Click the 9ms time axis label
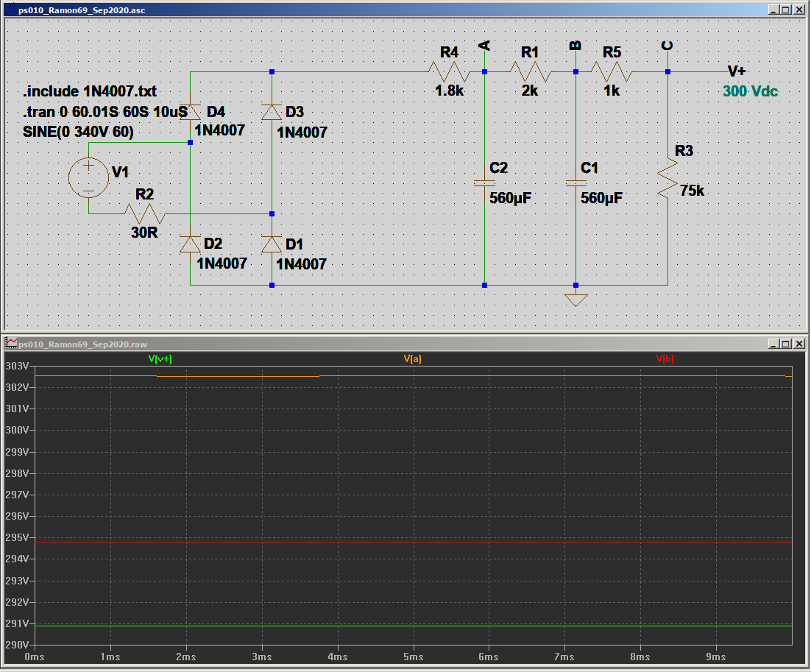 click(716, 657)
